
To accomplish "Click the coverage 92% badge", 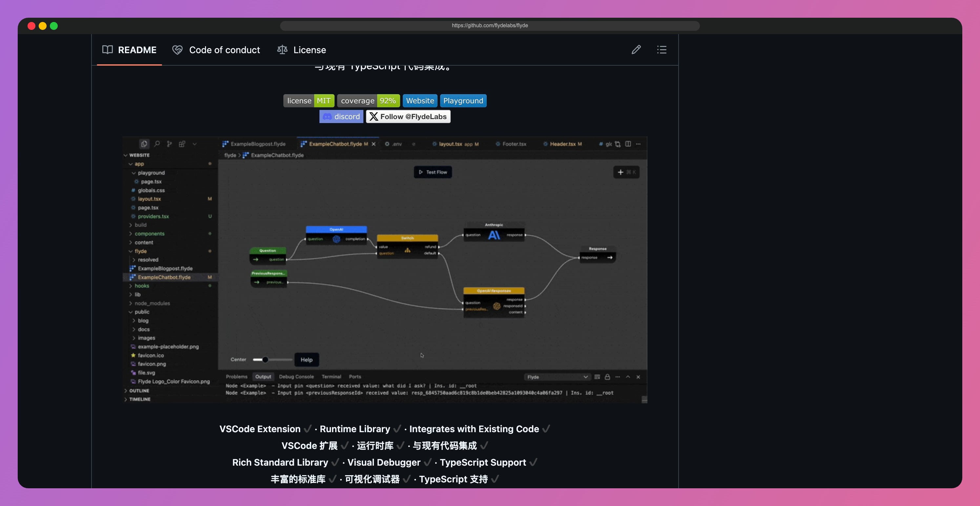I will pos(369,101).
